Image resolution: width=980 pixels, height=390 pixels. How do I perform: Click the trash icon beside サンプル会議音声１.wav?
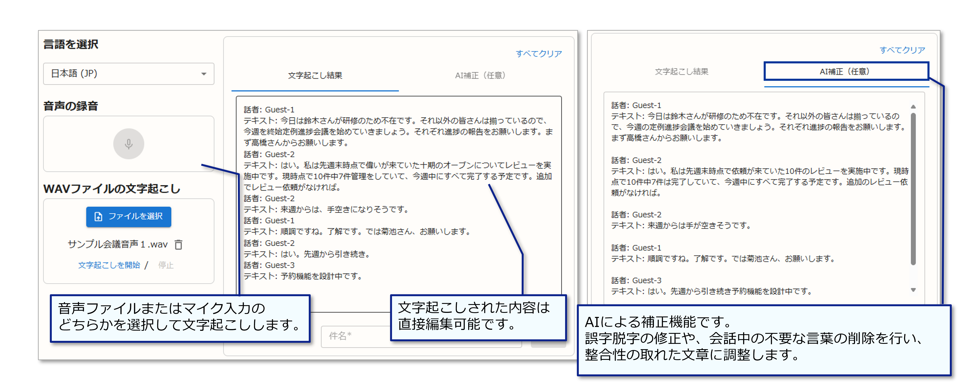tap(178, 244)
